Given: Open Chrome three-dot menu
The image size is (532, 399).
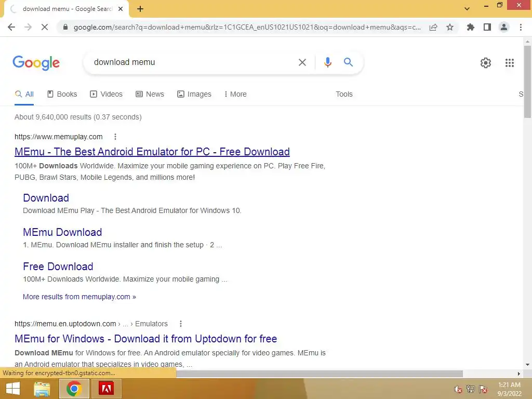Looking at the screenshot, I should tap(521, 27).
